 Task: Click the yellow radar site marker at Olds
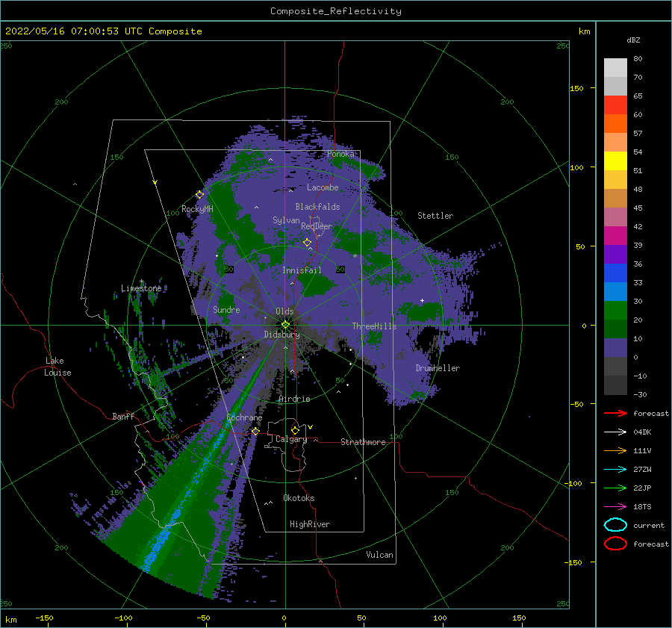coord(285,325)
